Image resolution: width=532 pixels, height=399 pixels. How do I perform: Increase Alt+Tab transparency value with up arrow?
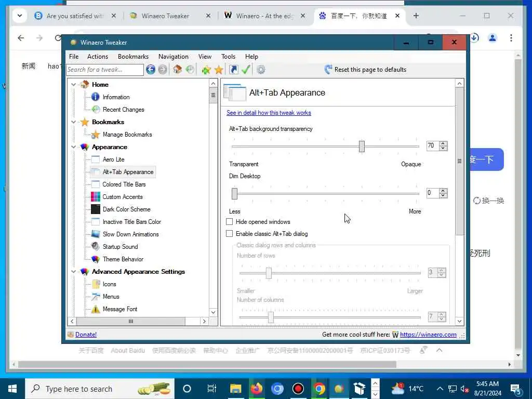point(443,143)
